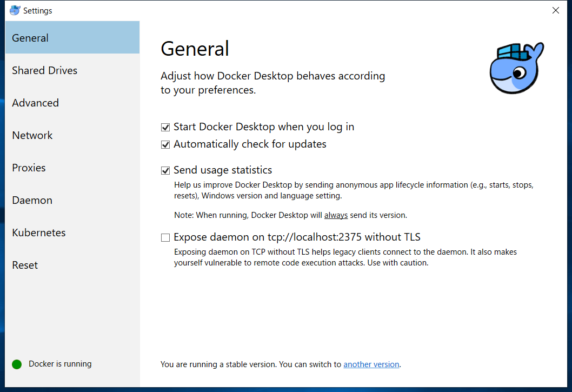The image size is (572, 392).
Task: Select Kubernetes in the sidebar
Action: click(x=39, y=232)
